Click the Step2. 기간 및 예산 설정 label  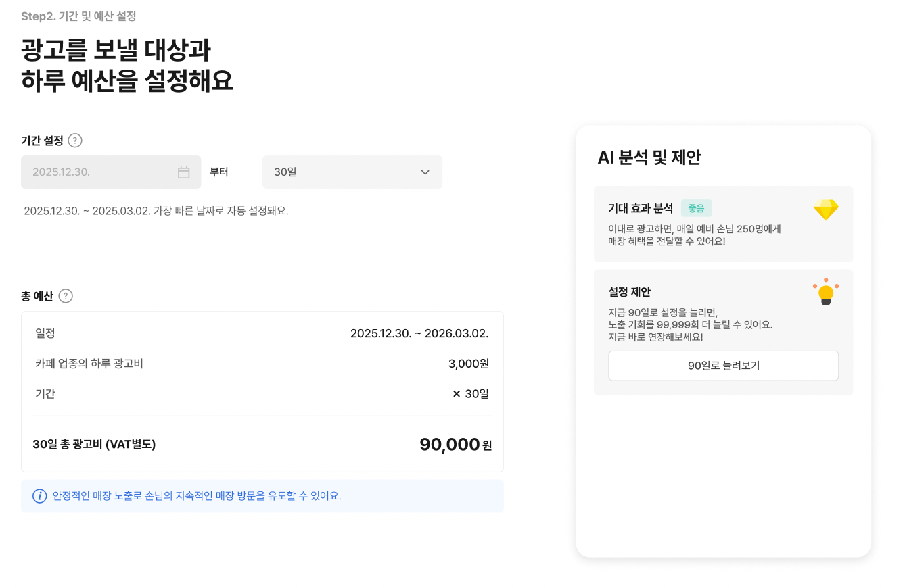[x=78, y=16]
